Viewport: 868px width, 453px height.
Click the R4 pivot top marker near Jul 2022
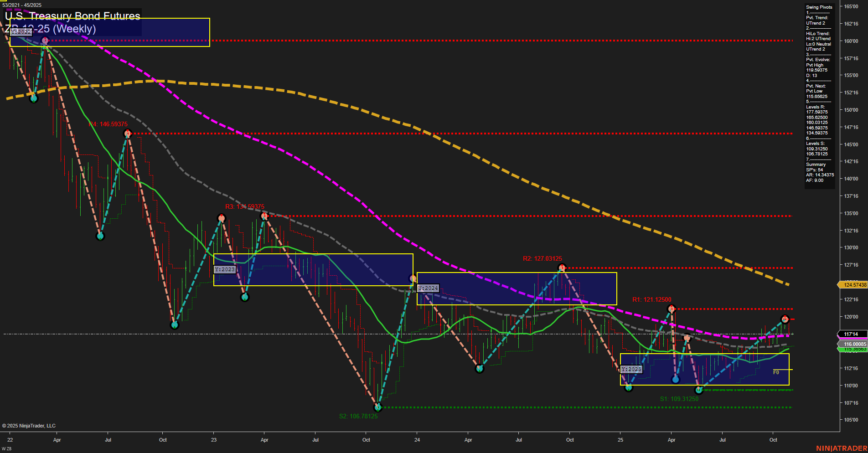click(x=127, y=133)
